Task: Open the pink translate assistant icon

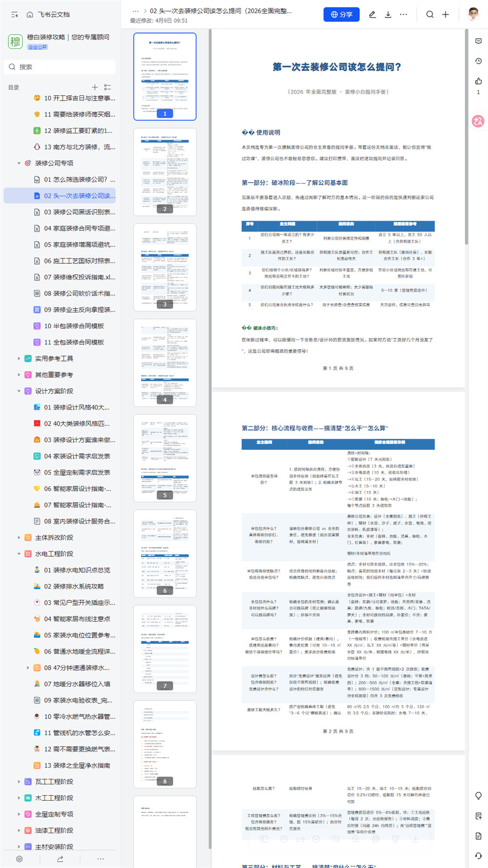Action: [x=478, y=121]
